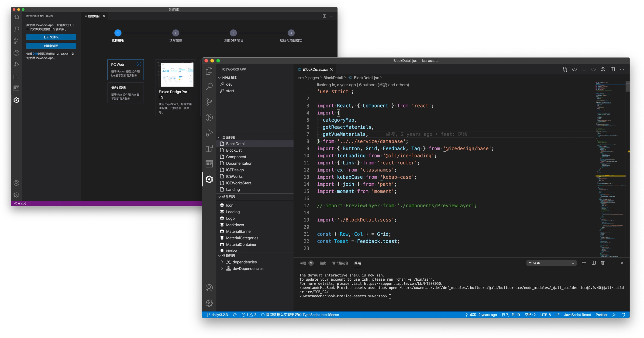The width and height of the screenshot is (644, 338).
Task: Click the 打开文件夹 button
Action: [51, 37]
